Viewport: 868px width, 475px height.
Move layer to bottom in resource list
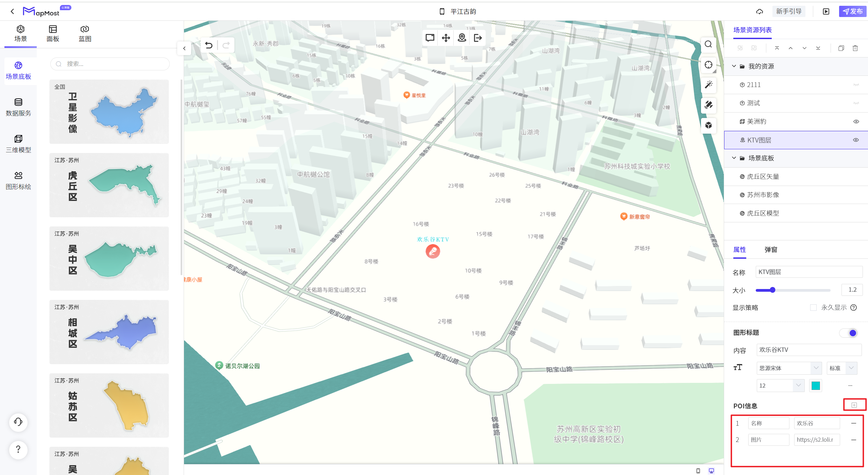point(818,48)
